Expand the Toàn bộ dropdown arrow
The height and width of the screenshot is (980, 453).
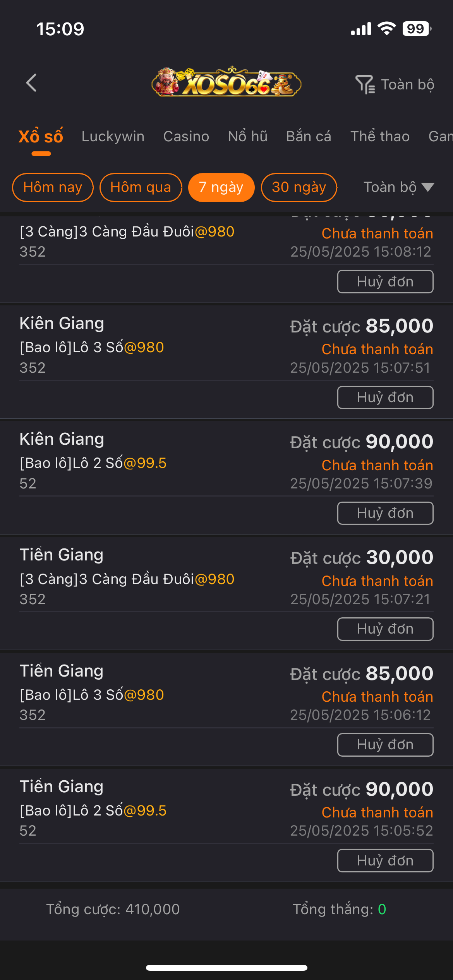(x=427, y=187)
